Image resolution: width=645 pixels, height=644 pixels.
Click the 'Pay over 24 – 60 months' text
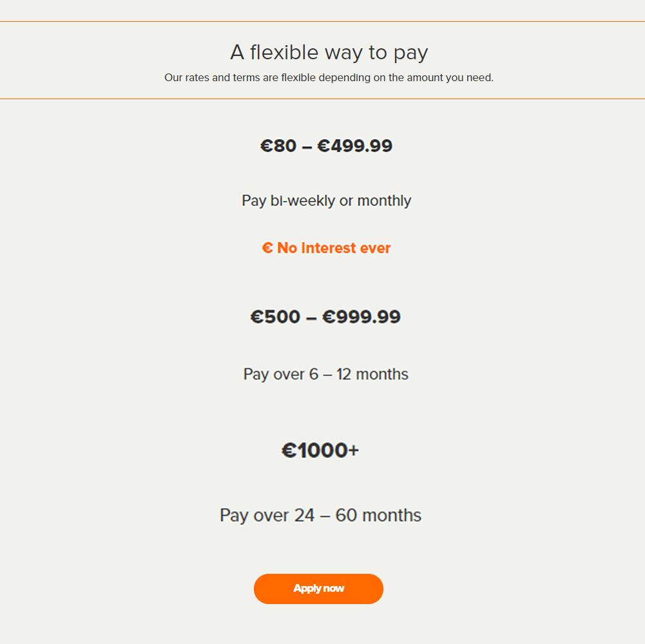pyautogui.click(x=320, y=515)
